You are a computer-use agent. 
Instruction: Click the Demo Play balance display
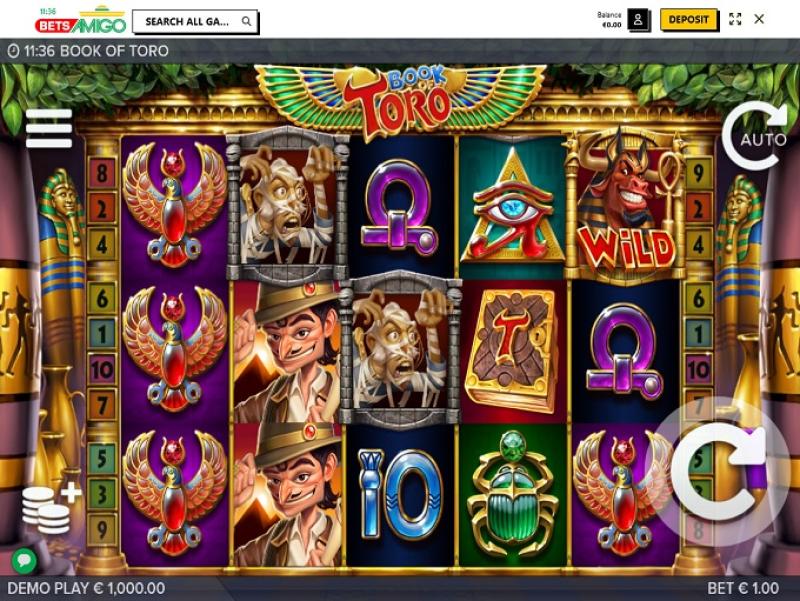click(x=86, y=588)
